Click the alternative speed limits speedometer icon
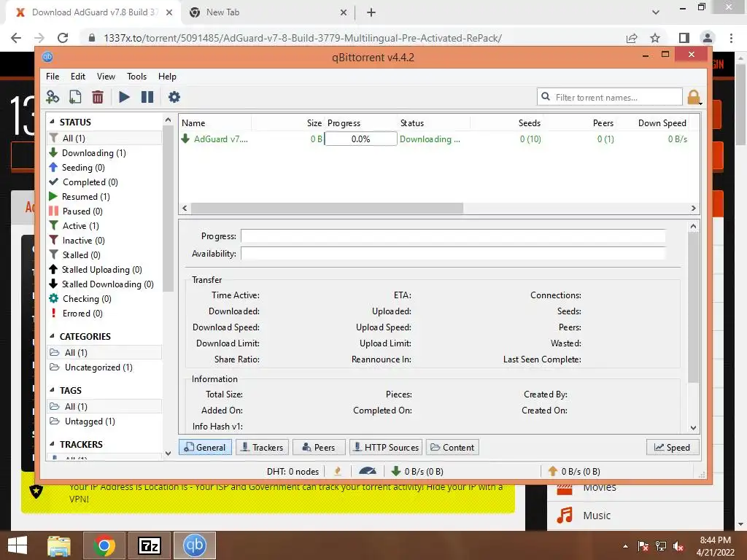The height and width of the screenshot is (560, 747). click(x=368, y=471)
